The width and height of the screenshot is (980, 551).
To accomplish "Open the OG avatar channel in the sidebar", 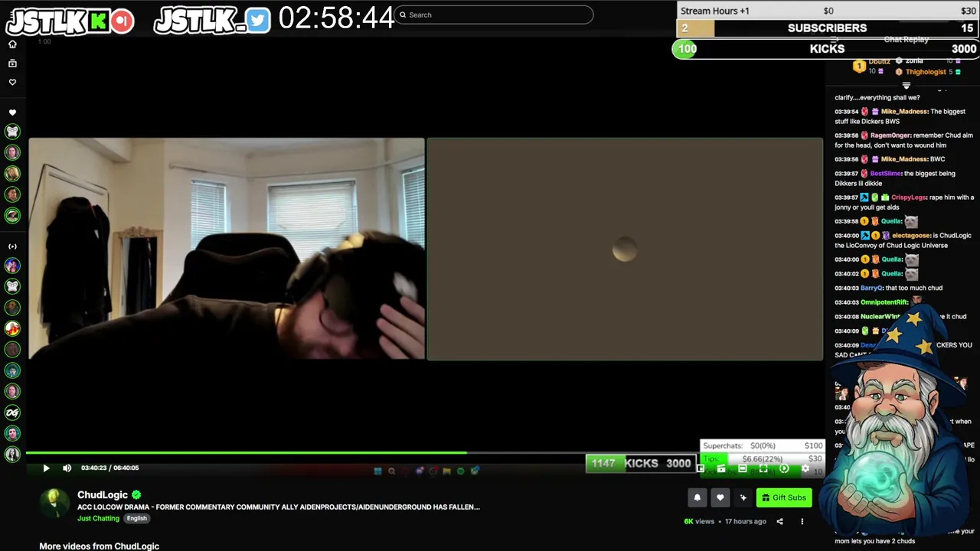I will click(12, 412).
